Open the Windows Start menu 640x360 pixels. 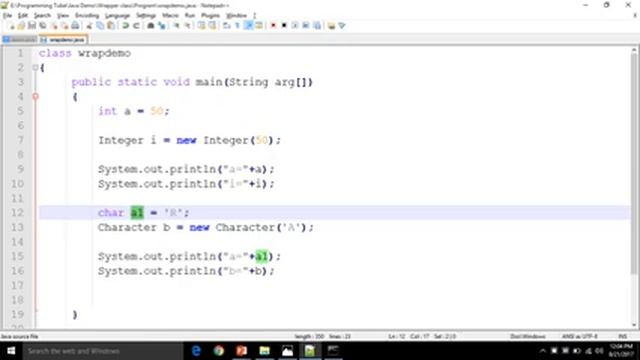tap(11, 351)
